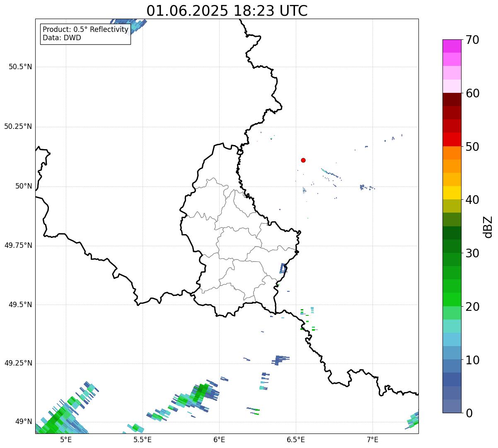The image size is (498, 448).
Task: Click the 50.5°N latitude label
Action: pos(20,67)
